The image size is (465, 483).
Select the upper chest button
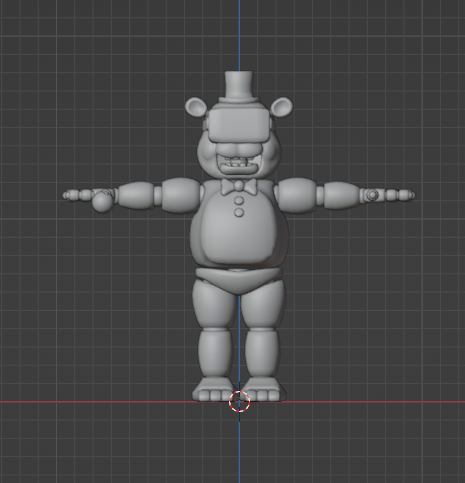[x=239, y=201]
